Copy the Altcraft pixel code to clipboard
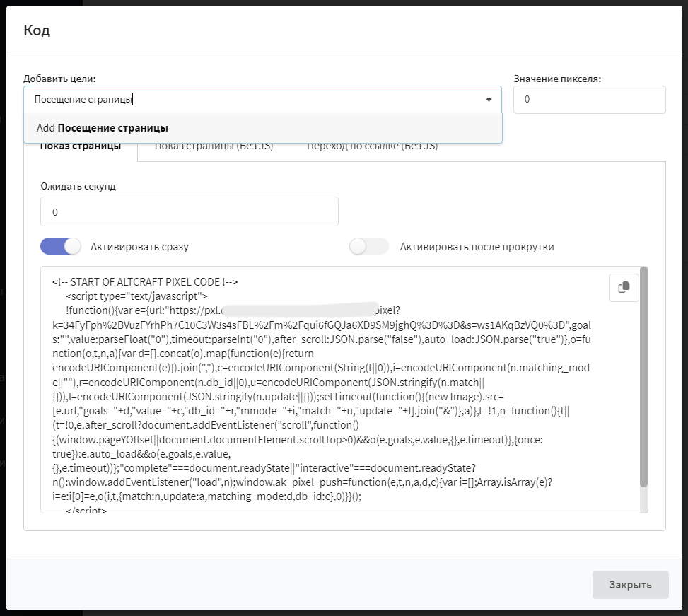This screenshot has width=688, height=616. point(624,287)
